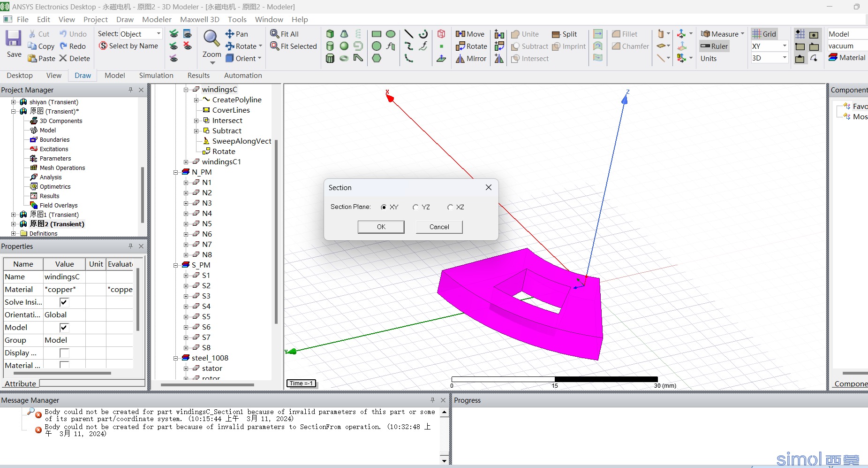Select the draw line tool
Viewport: 868px width, 468px height.
(x=409, y=34)
